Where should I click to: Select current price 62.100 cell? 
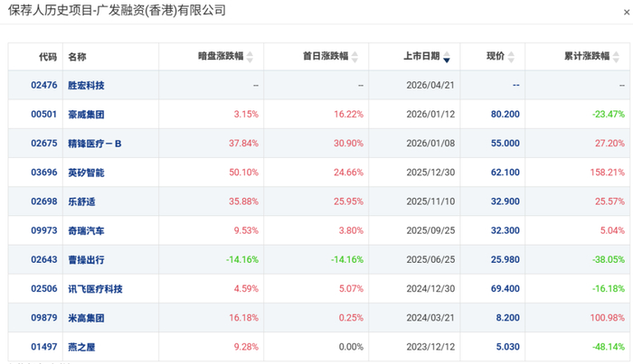pyautogui.click(x=505, y=173)
